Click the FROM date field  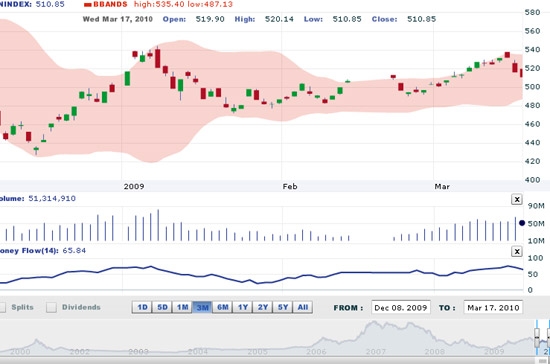pos(401,308)
